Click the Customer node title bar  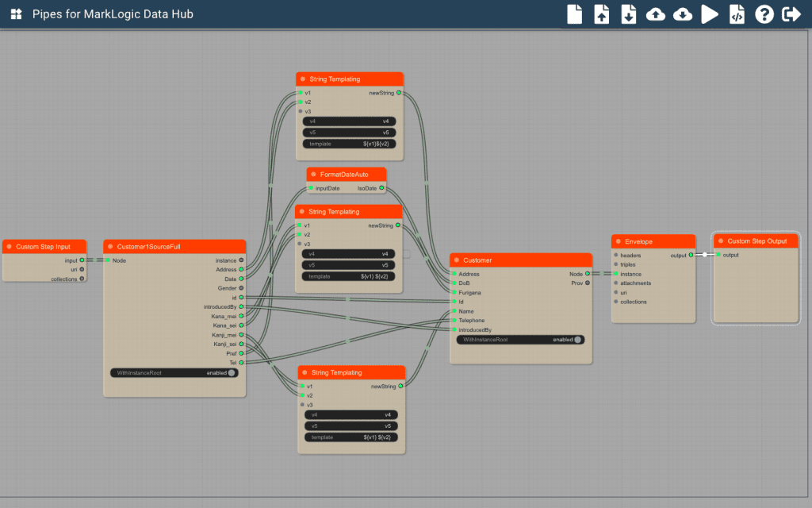coord(523,260)
